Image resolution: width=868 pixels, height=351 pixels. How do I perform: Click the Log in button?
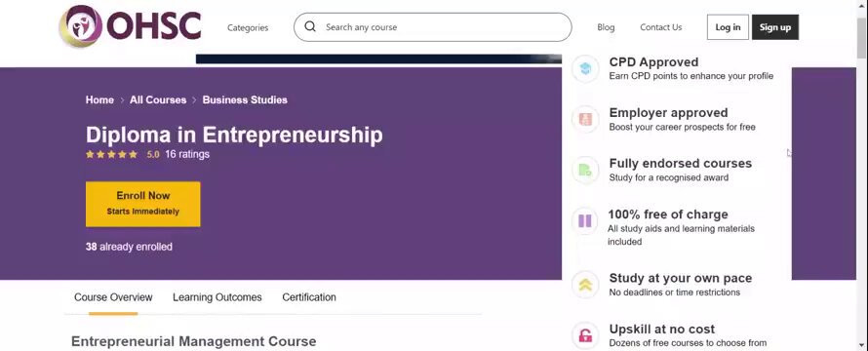(728, 27)
